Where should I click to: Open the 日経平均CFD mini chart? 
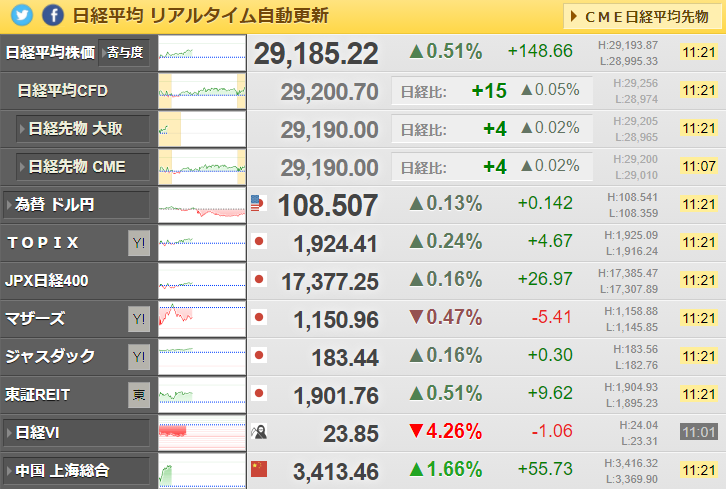tap(202, 91)
